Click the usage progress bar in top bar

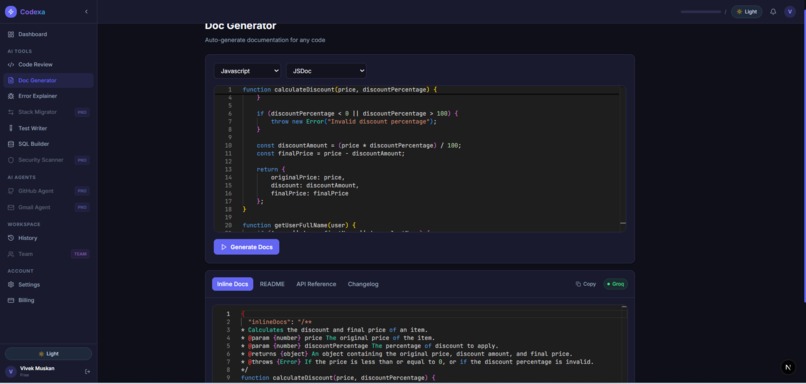click(x=701, y=12)
